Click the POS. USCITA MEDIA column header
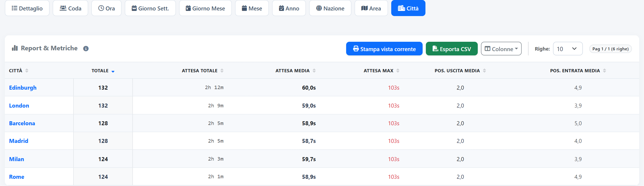Image resolution: width=644 pixels, height=186 pixels. (x=460, y=71)
